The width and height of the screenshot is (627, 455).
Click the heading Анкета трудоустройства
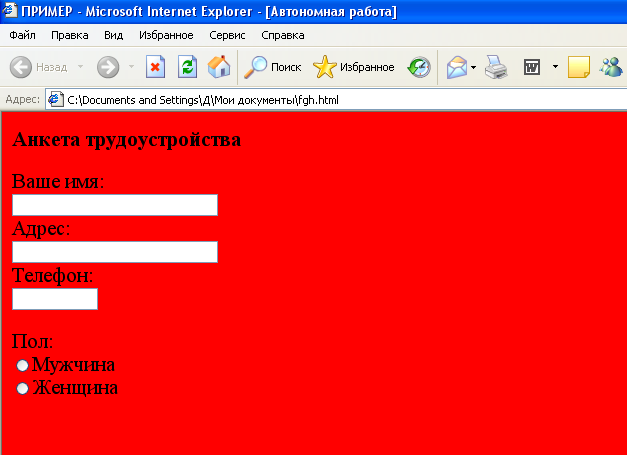127,140
